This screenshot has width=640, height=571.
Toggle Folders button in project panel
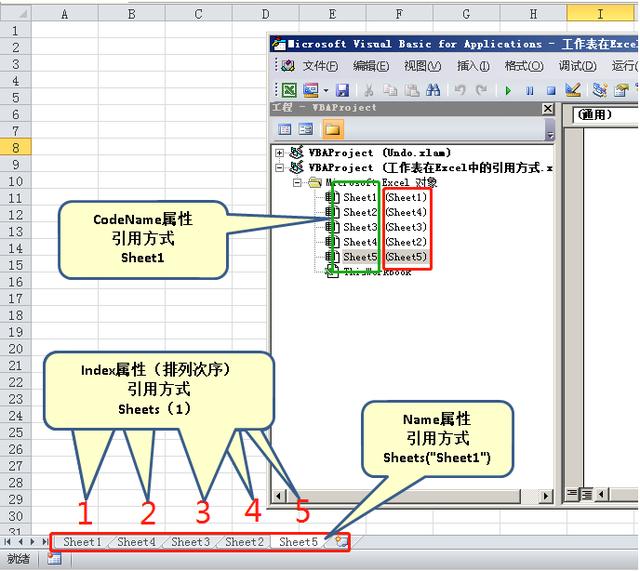(333, 129)
